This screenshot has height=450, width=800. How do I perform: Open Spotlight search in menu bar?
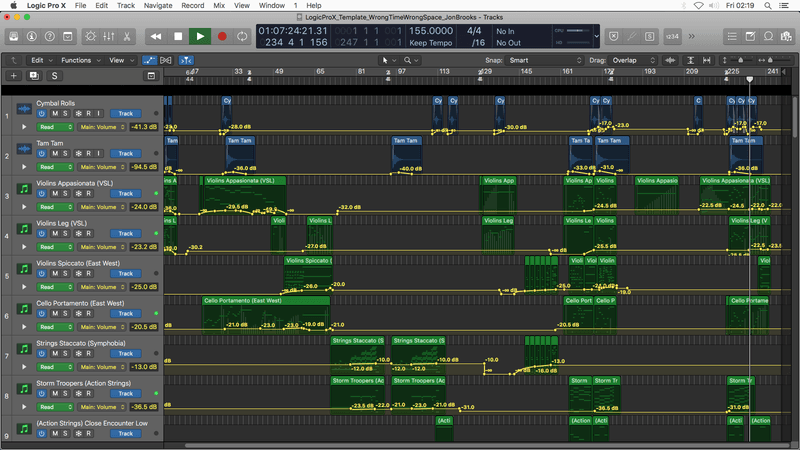tap(767, 5)
